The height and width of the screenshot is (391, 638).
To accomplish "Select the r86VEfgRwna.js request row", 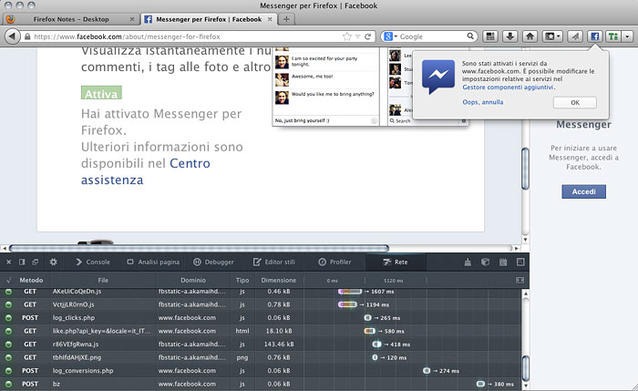I will point(260,344).
